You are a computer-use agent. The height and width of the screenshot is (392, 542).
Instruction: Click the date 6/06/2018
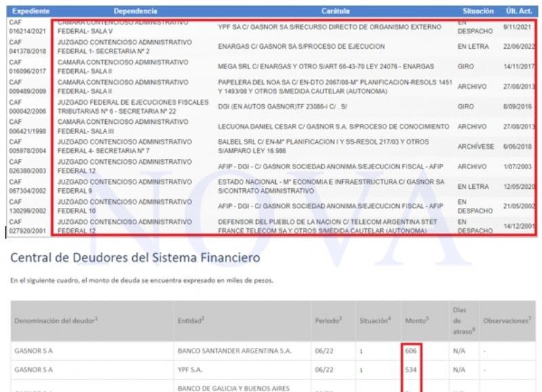pos(518,147)
